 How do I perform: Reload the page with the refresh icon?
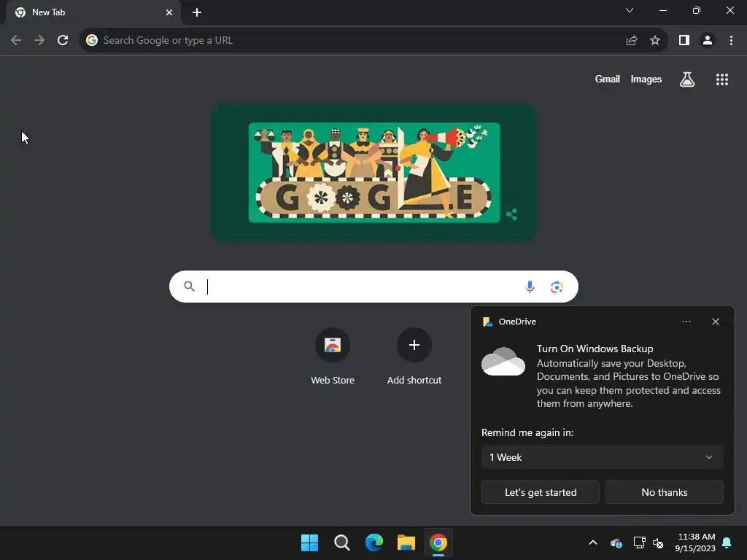point(63,41)
